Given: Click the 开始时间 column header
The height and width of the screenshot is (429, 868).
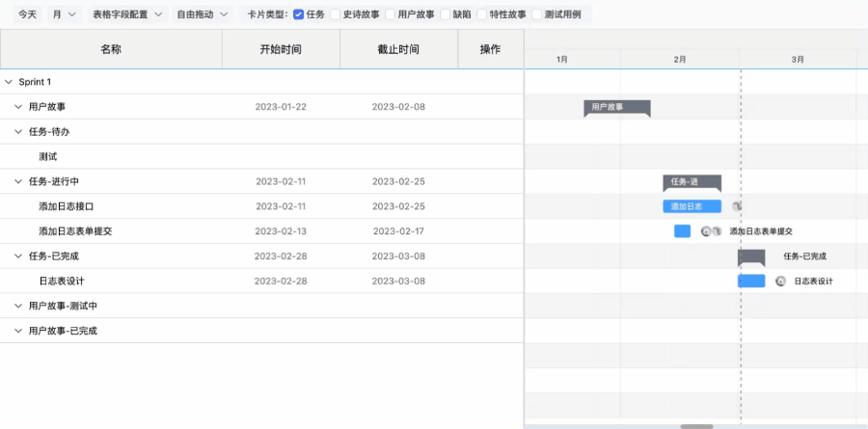Looking at the screenshot, I should point(281,49).
